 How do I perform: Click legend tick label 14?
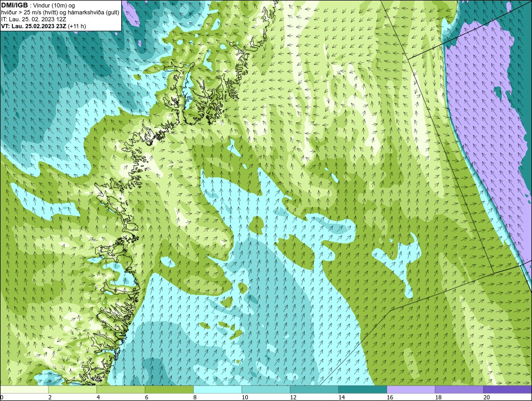(342, 397)
